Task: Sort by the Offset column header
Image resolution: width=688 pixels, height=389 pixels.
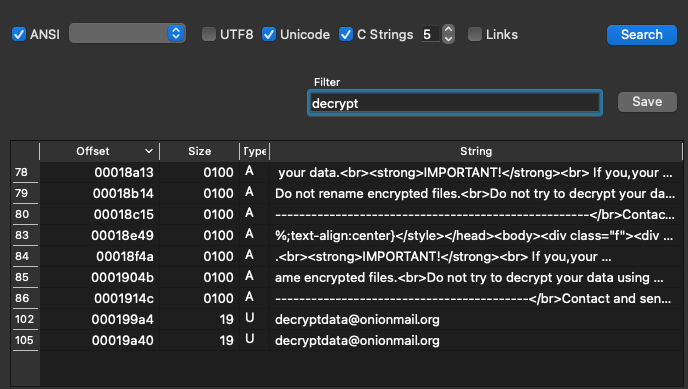Action: [100, 151]
